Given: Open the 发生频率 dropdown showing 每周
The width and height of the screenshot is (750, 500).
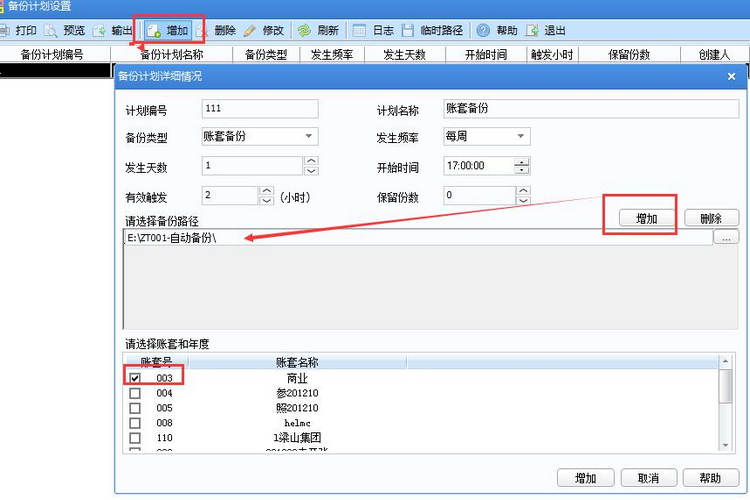Looking at the screenshot, I should 521,136.
